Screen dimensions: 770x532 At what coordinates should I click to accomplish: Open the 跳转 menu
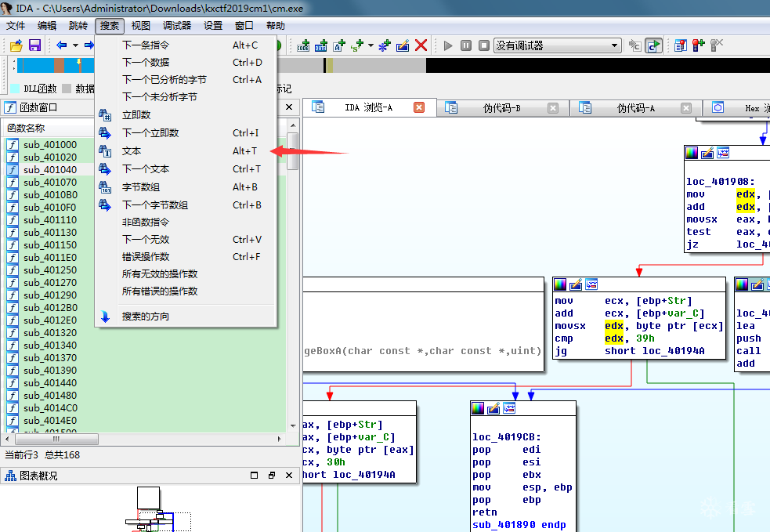coord(78,26)
